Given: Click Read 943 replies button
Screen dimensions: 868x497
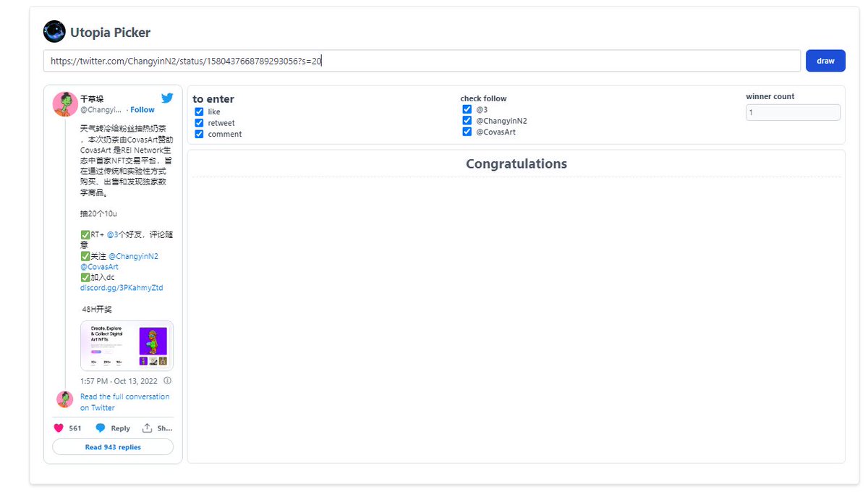Looking at the screenshot, I should [x=113, y=447].
